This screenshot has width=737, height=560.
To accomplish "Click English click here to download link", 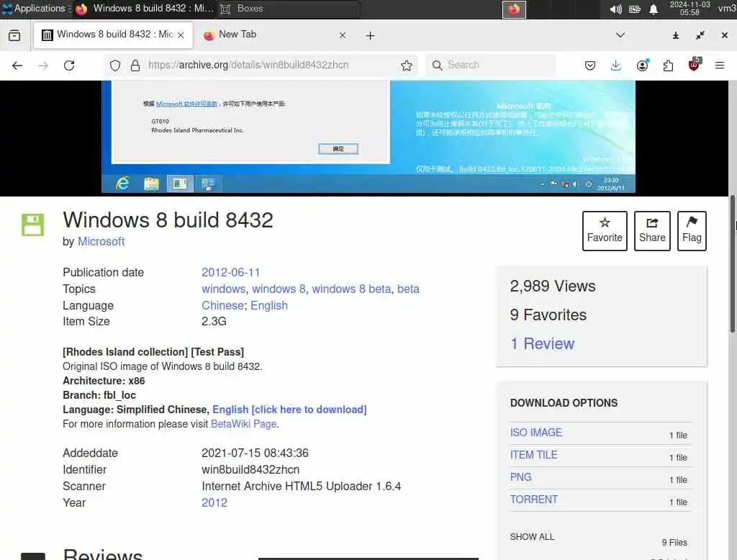I will point(289,410).
